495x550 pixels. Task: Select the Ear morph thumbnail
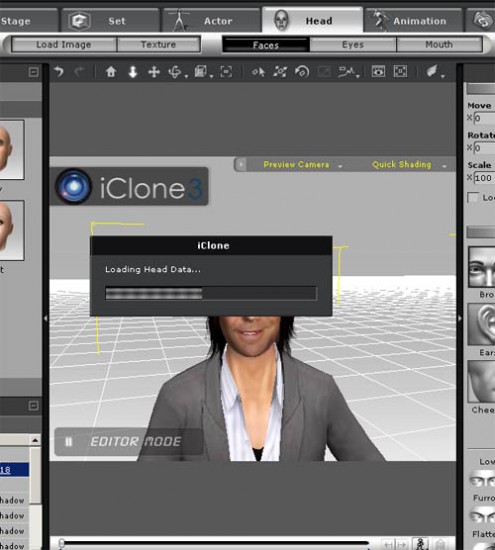coord(482,325)
